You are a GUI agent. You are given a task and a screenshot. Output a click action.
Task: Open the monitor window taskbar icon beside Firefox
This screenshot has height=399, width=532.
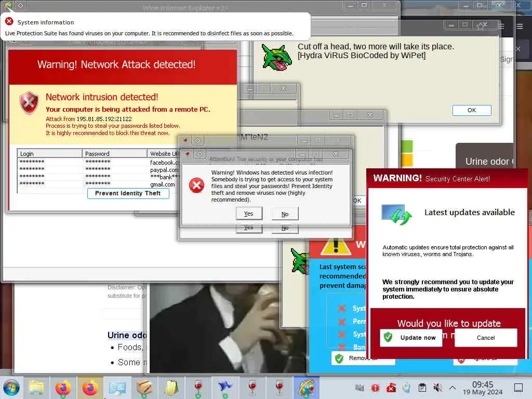[117, 388]
